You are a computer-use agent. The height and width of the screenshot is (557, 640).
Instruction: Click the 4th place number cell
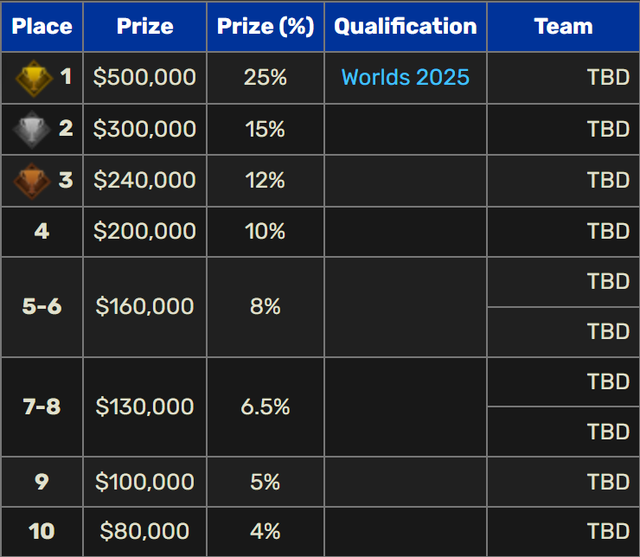click(42, 231)
